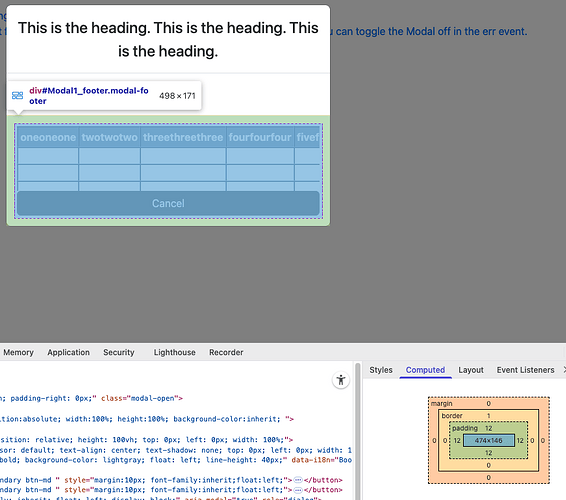
Task: Open the Event Listeners tab
Action: [x=525, y=370]
